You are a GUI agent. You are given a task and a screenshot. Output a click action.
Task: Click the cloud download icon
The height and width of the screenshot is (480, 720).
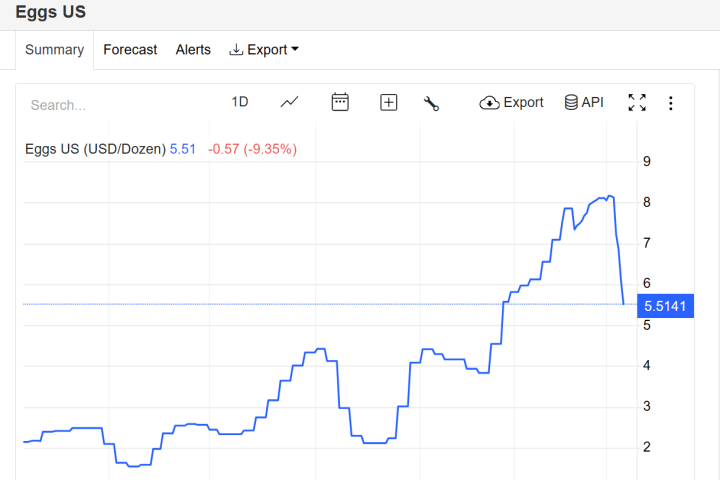(x=489, y=102)
